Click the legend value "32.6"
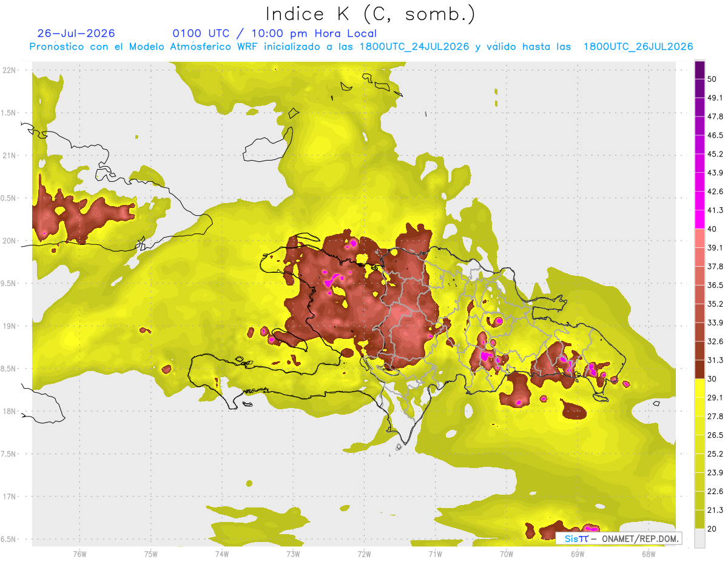 (715, 341)
